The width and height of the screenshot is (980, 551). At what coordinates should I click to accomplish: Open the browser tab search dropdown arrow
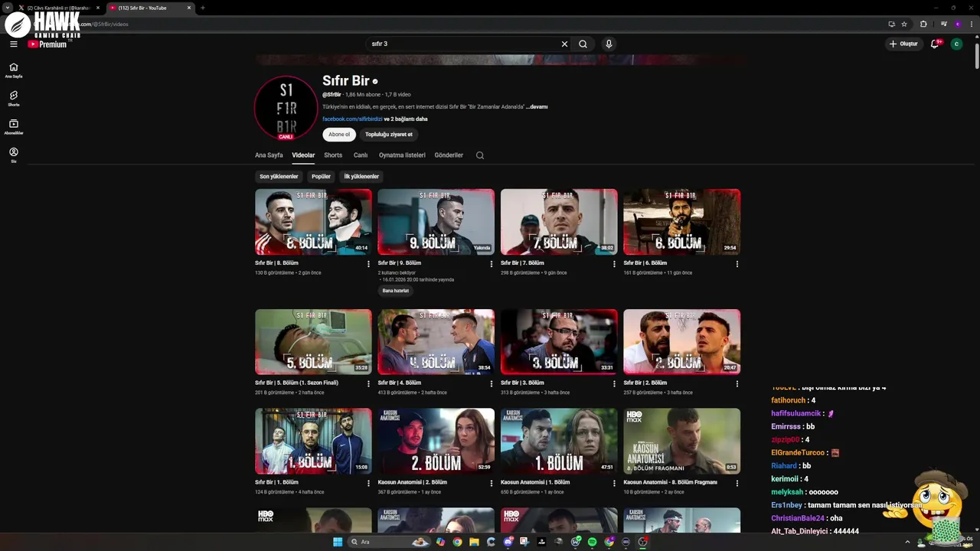coord(7,8)
